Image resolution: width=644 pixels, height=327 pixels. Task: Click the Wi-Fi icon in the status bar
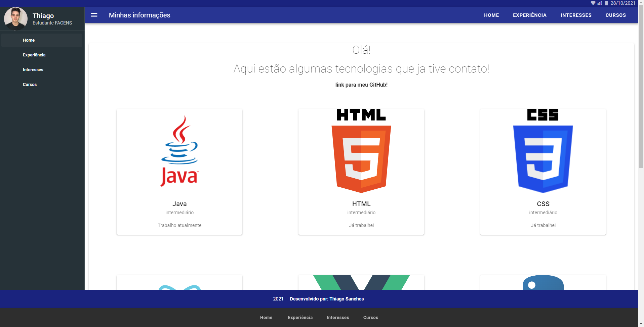(593, 3)
